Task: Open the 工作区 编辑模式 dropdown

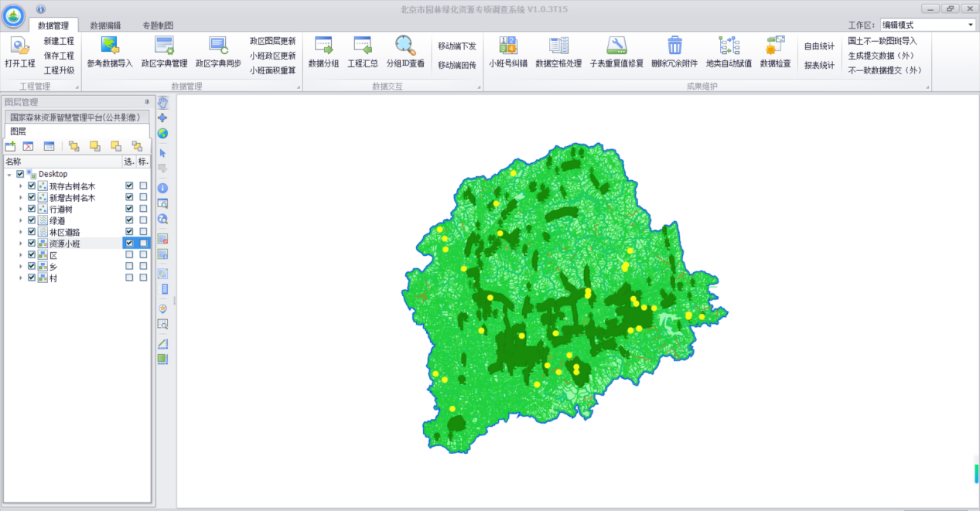Action: 971,25
